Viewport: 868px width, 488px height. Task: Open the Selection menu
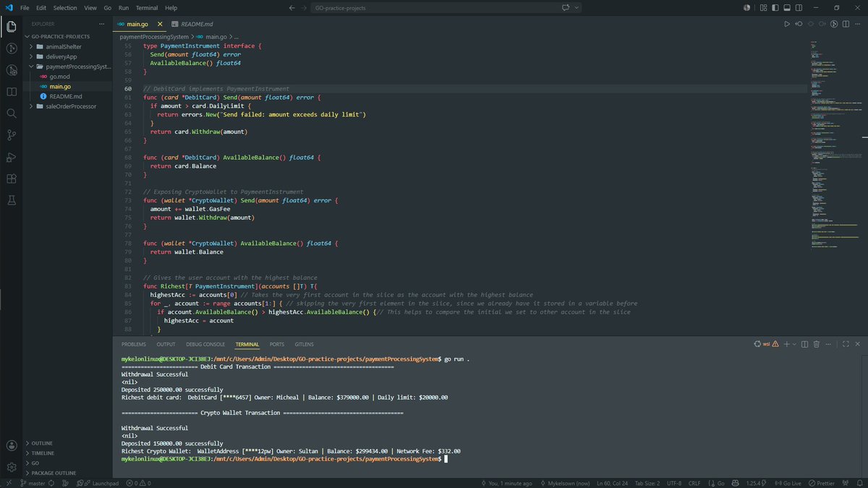tap(65, 7)
